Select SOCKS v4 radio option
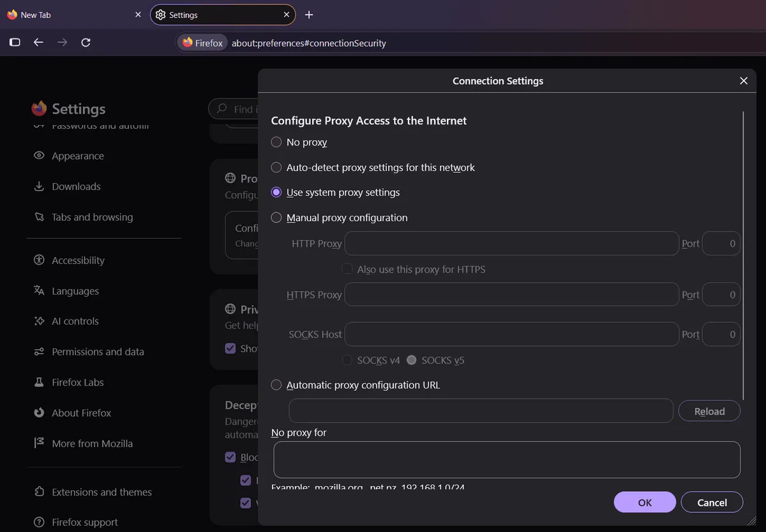 [x=347, y=360]
